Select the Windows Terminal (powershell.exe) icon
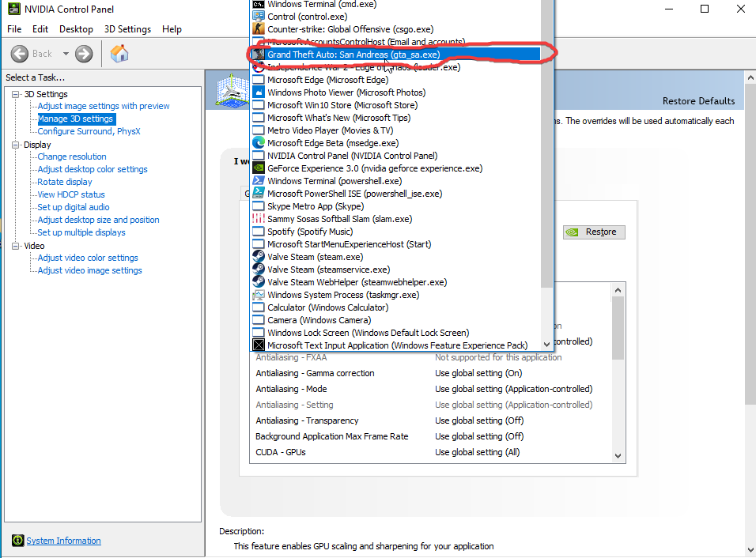The width and height of the screenshot is (756, 558). pos(259,181)
